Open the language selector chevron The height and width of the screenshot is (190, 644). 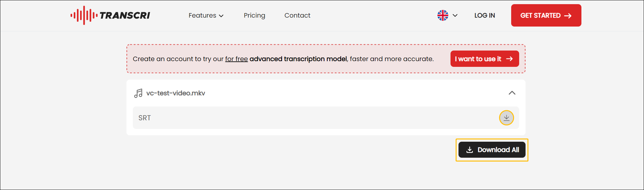(x=455, y=15)
